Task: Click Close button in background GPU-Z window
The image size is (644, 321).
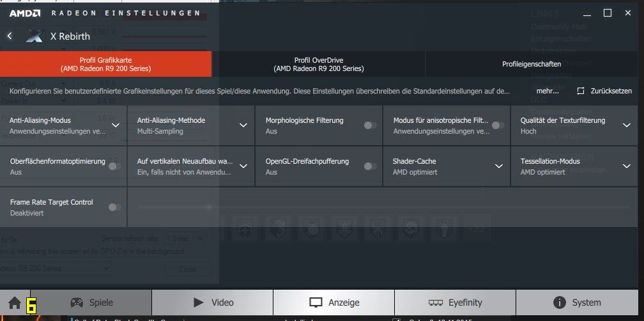Action: point(187,269)
